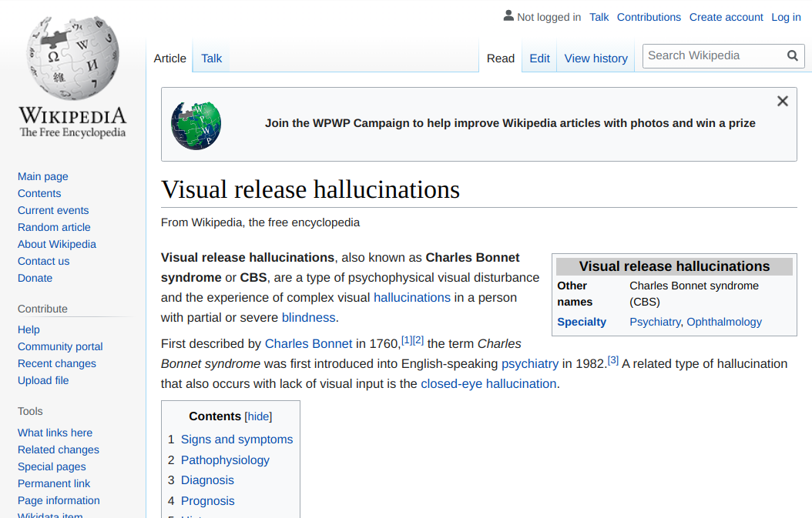812x518 pixels.
Task: Follow the blindness link
Action: 309,318
